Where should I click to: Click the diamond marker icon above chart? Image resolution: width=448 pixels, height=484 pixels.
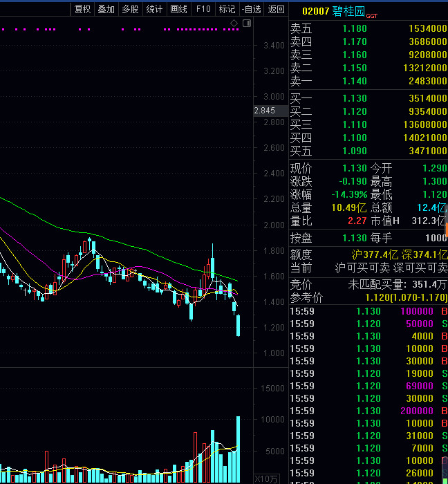234,23
